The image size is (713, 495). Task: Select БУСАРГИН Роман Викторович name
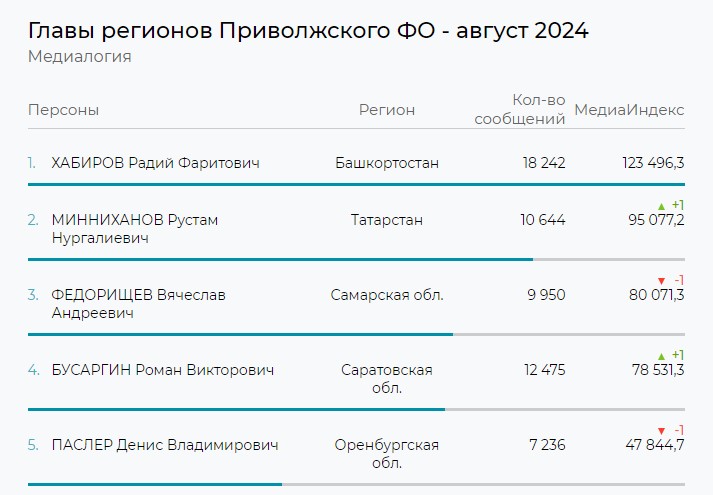162,370
